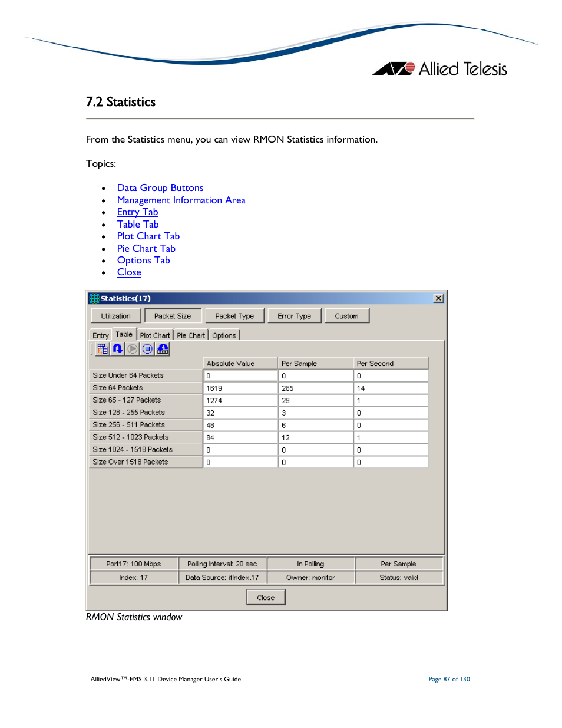Click the Per Second column header

pos(391,364)
